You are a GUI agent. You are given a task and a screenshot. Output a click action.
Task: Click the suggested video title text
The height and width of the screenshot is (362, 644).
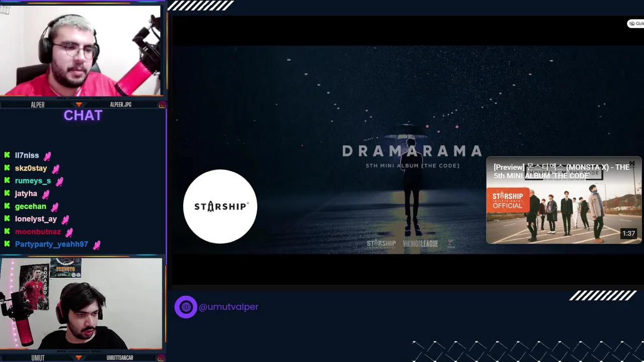(x=561, y=171)
